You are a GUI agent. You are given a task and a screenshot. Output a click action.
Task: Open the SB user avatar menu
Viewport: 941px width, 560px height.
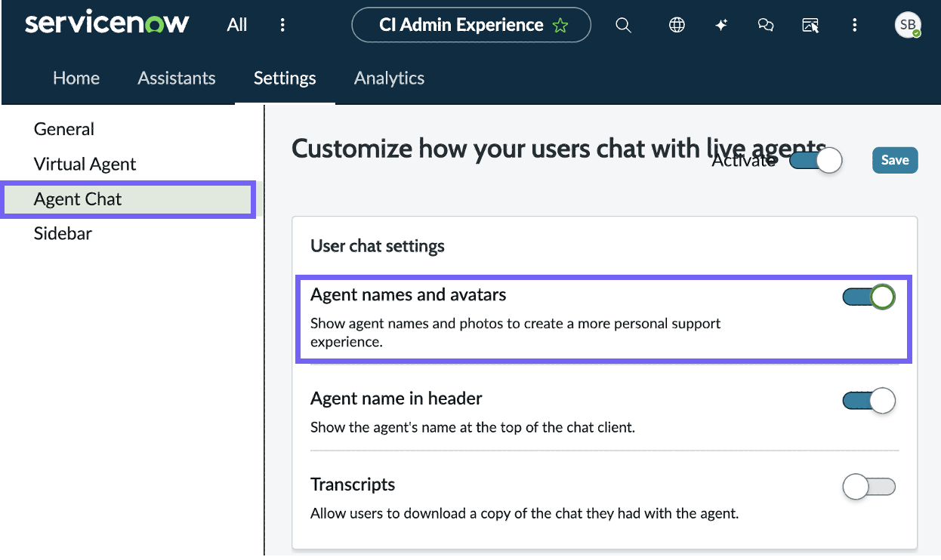pyautogui.click(x=908, y=25)
